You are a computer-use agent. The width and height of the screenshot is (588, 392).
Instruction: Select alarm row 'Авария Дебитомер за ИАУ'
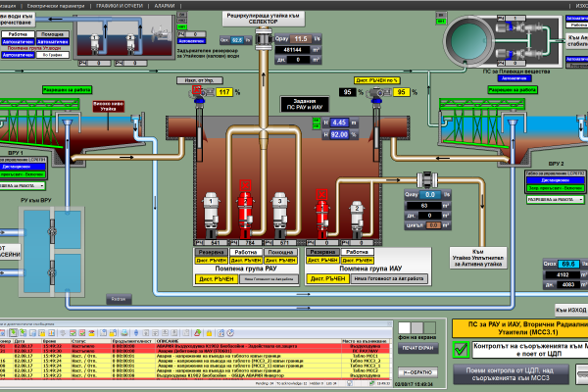point(195,351)
